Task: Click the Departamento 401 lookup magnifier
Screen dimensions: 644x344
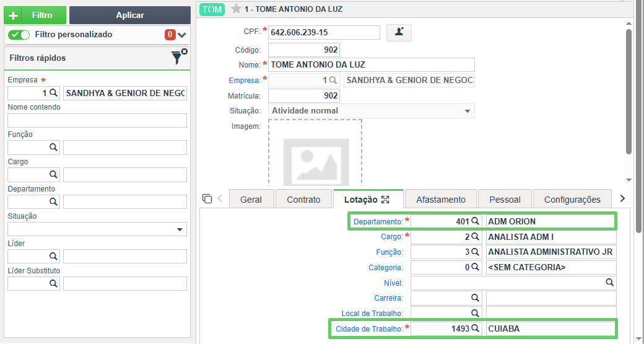Action: click(475, 221)
